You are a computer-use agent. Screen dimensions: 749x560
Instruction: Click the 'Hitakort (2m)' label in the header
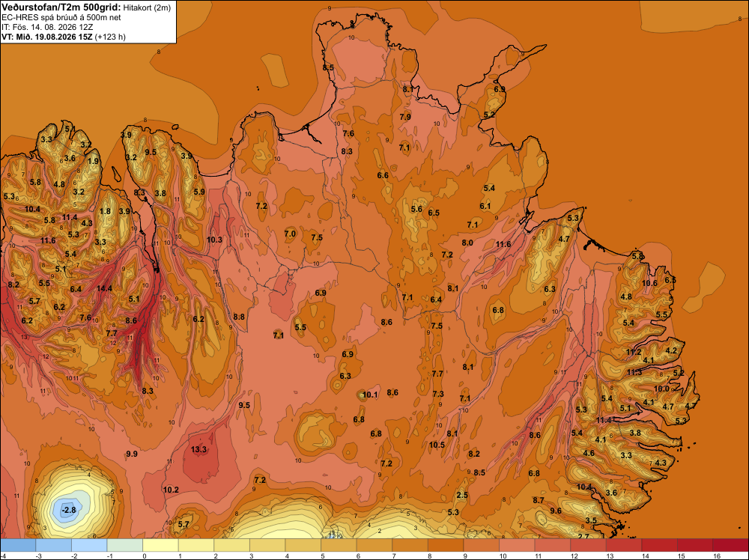tap(147, 7)
